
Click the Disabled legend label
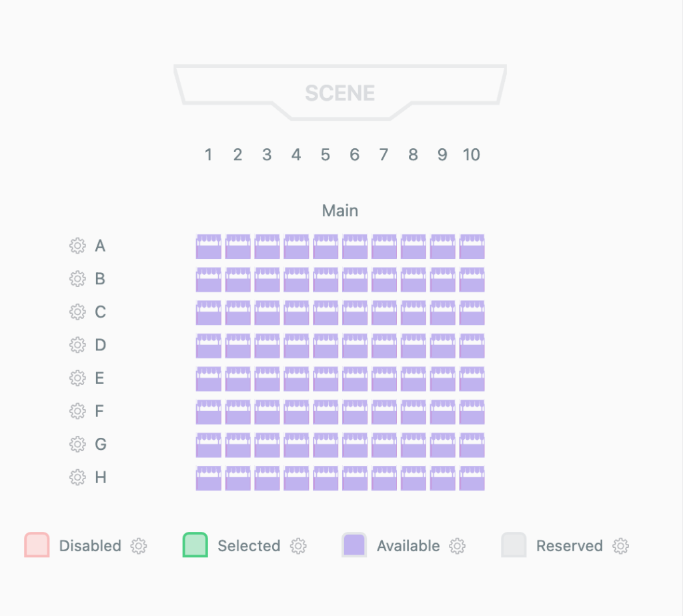click(x=90, y=546)
